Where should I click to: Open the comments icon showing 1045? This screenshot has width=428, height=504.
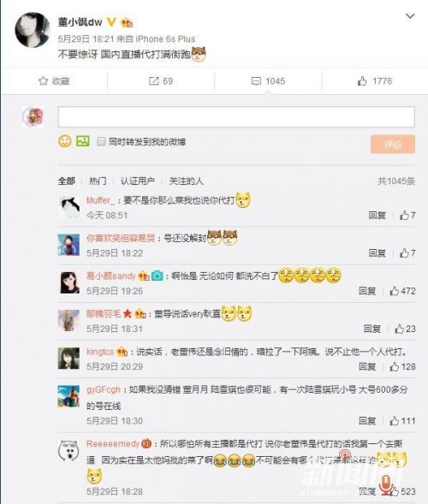(x=256, y=81)
